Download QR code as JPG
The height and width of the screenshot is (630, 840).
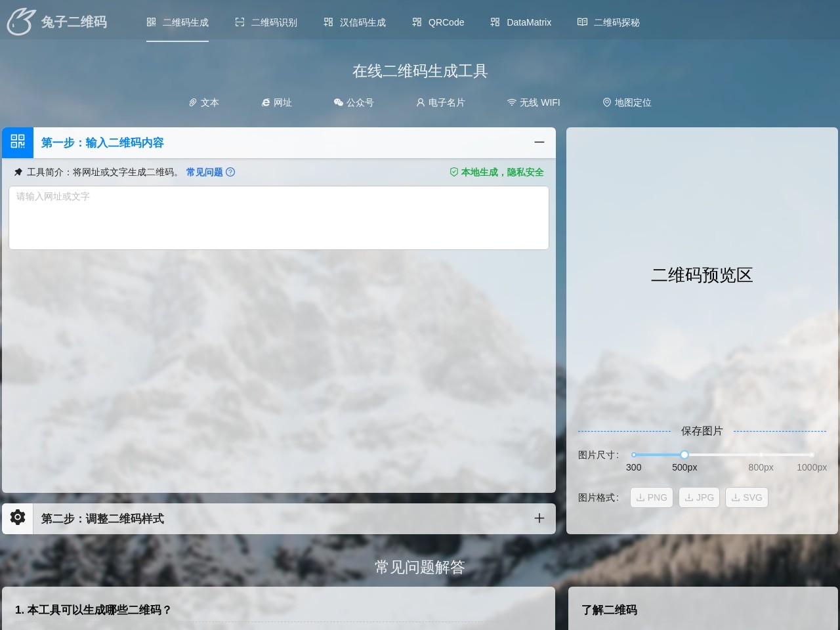(x=700, y=497)
